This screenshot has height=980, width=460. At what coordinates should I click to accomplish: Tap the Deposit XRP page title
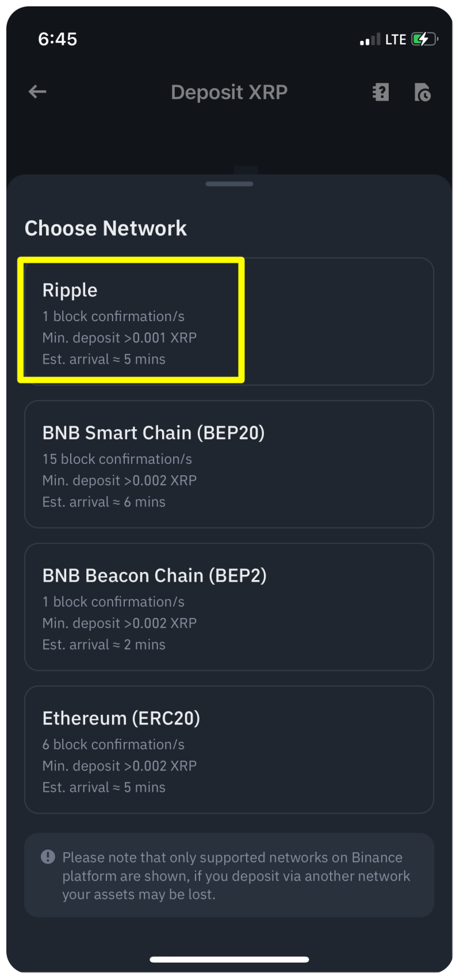pyautogui.click(x=229, y=92)
